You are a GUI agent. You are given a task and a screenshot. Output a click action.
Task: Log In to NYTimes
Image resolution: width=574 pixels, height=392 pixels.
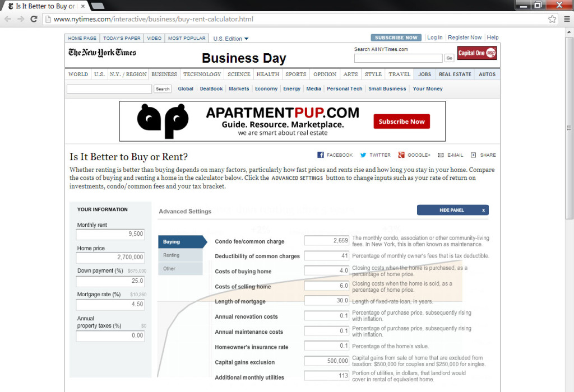click(x=434, y=38)
